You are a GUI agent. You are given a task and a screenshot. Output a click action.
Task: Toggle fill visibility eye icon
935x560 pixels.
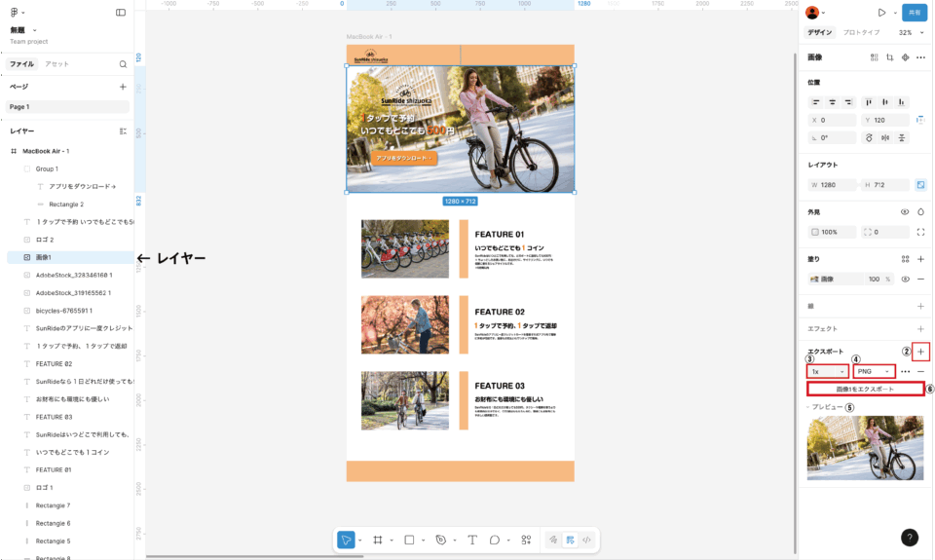905,279
